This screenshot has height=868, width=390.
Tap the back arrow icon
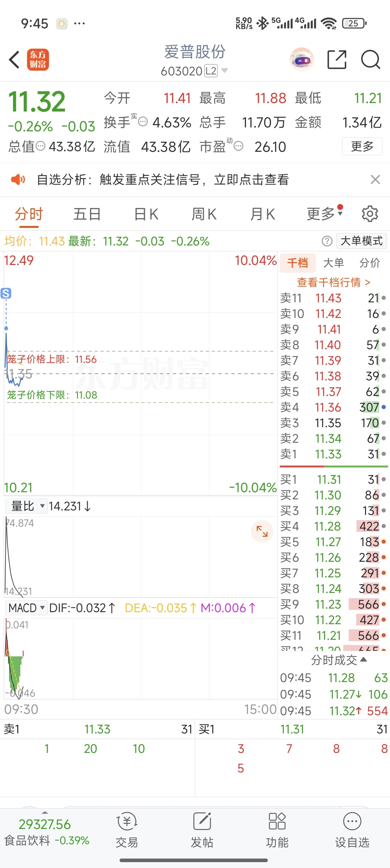click(14, 60)
